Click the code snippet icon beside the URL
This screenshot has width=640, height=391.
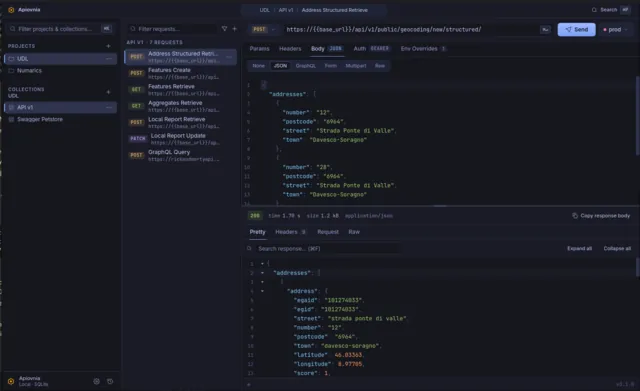click(545, 29)
